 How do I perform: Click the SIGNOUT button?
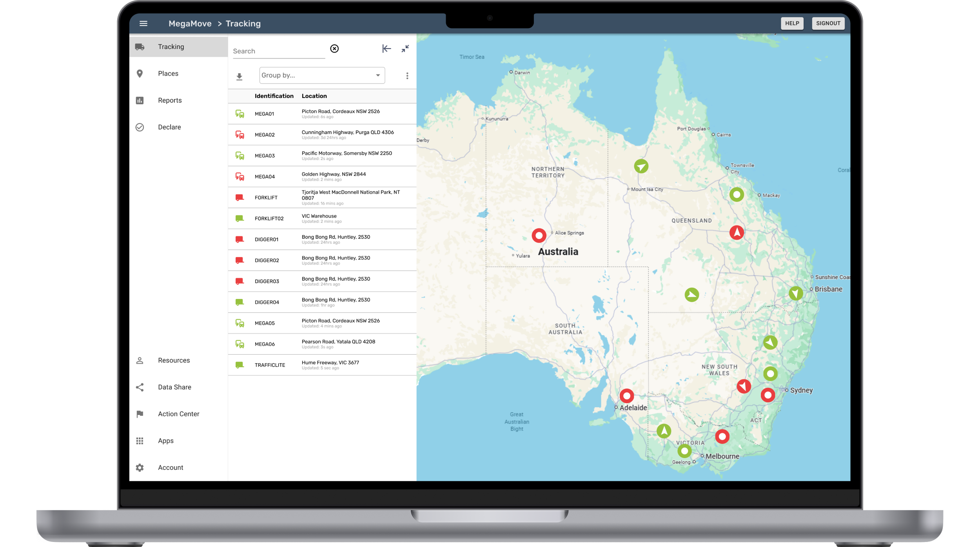828,23
